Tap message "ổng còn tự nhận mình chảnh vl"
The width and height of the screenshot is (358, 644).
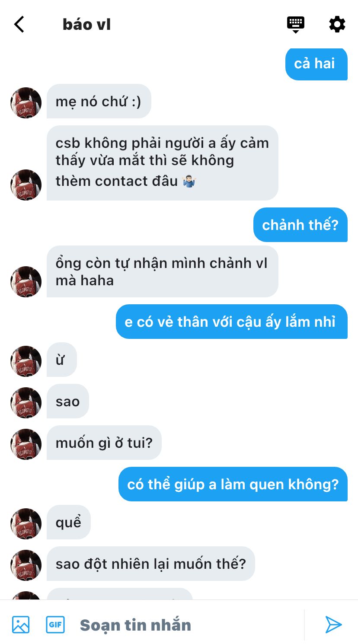(163, 271)
